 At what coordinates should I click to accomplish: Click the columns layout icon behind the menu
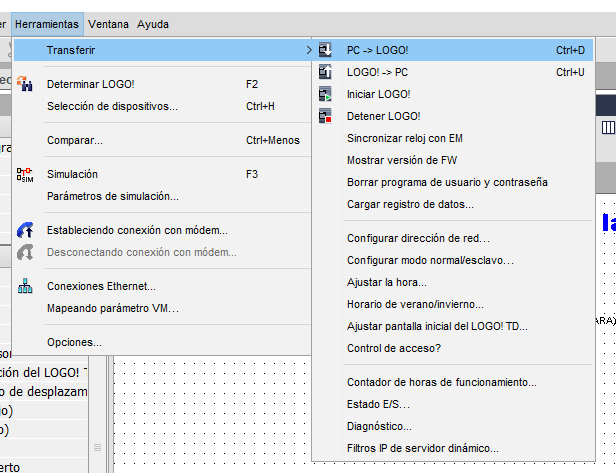click(608, 128)
